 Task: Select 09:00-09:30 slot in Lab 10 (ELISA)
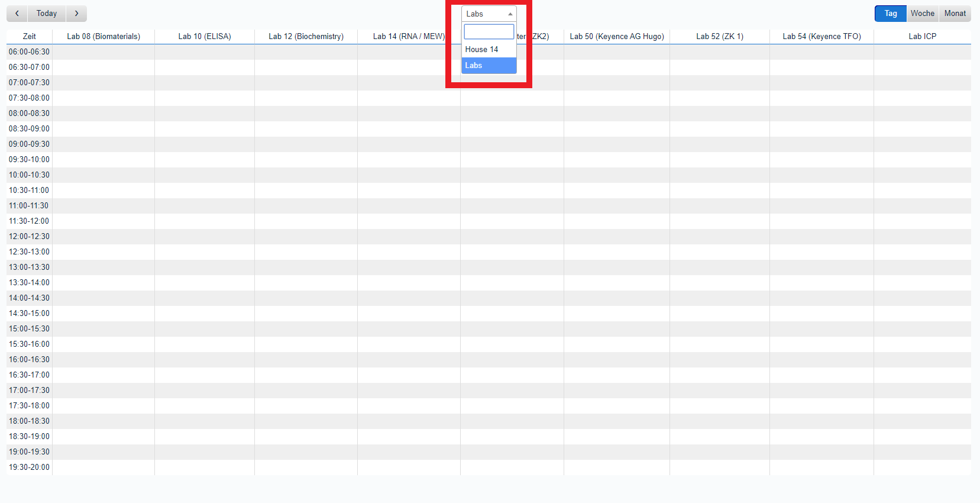tap(205, 144)
